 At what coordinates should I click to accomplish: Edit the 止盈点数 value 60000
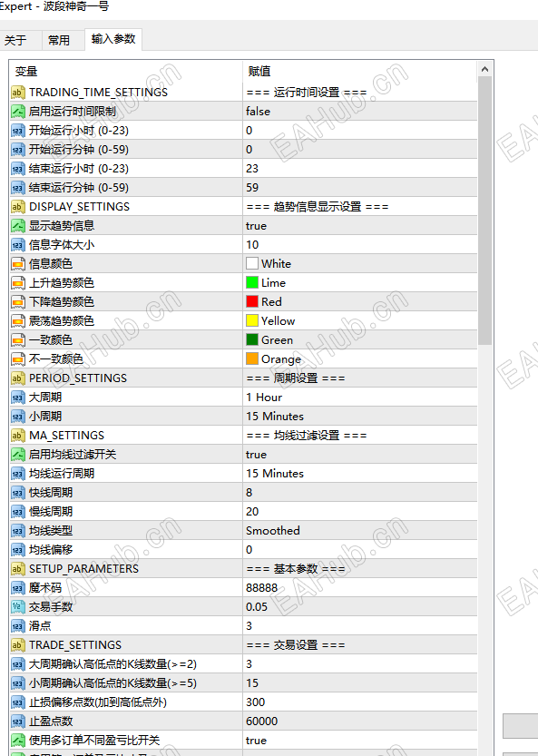click(359, 722)
